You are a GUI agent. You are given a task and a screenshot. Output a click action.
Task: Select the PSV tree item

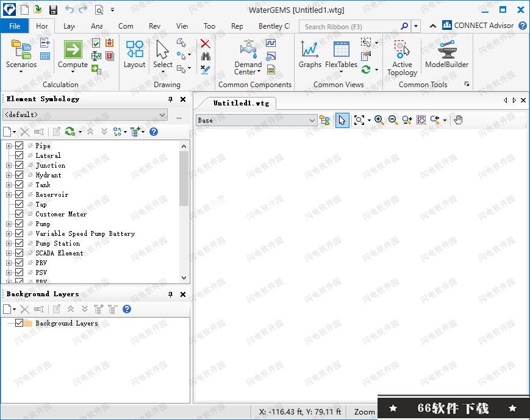pyautogui.click(x=41, y=272)
